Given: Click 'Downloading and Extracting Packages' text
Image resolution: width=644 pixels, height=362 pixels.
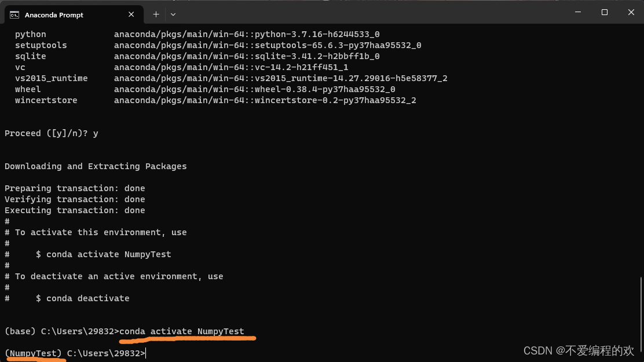Looking at the screenshot, I should pyautogui.click(x=96, y=166).
